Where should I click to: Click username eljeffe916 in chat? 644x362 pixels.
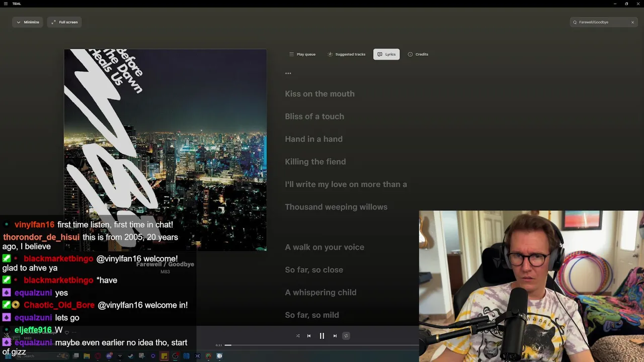(33, 330)
